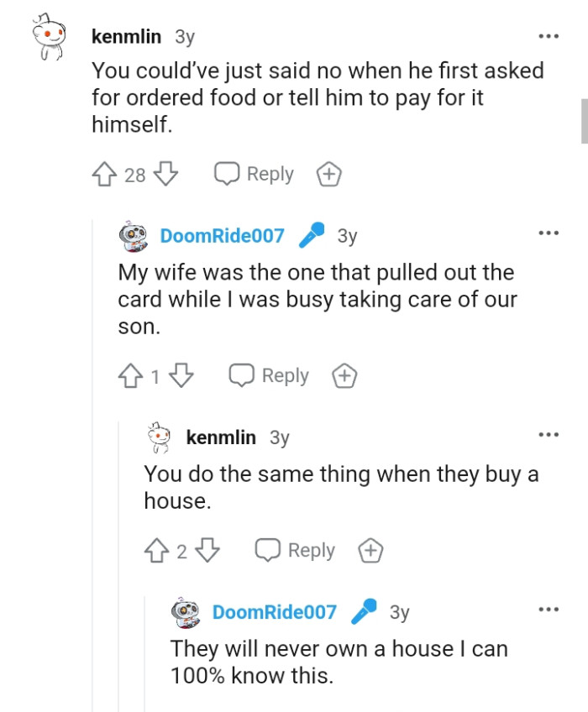Click the microphone badge next to DoomRide007
The height and width of the screenshot is (712, 588).
313,235
